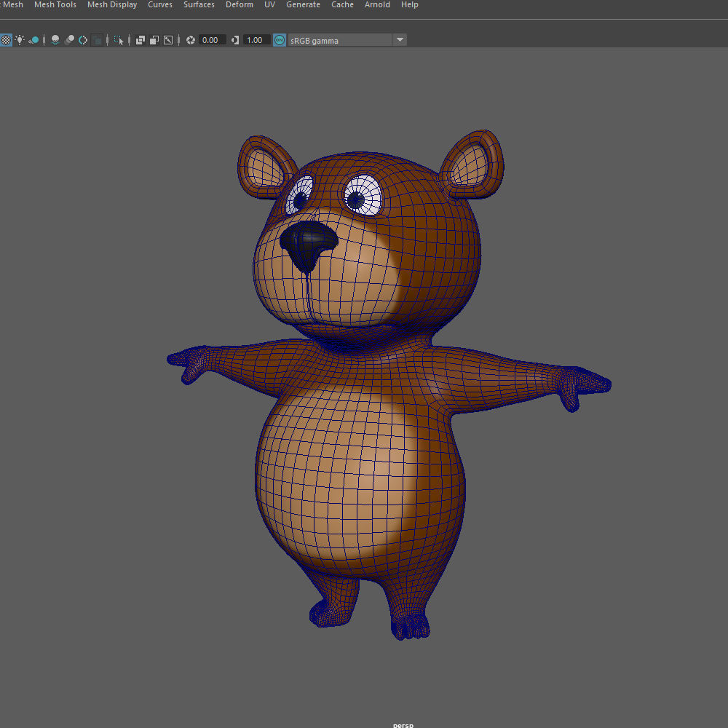Toggle the view transform ON button
This screenshot has width=728, height=728.
(x=280, y=40)
